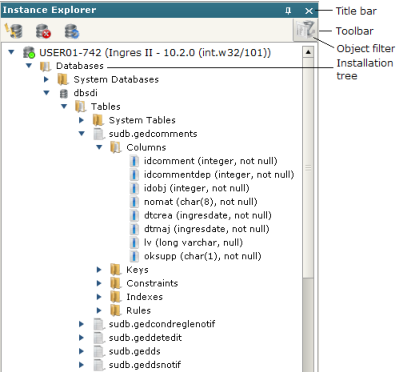The image size is (408, 372).
Task: Close the Instance Explorer panel
Action: tap(309, 11)
